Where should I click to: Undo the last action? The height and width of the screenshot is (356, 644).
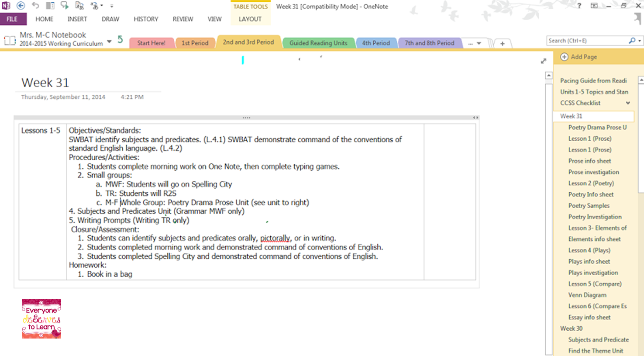[x=35, y=6]
